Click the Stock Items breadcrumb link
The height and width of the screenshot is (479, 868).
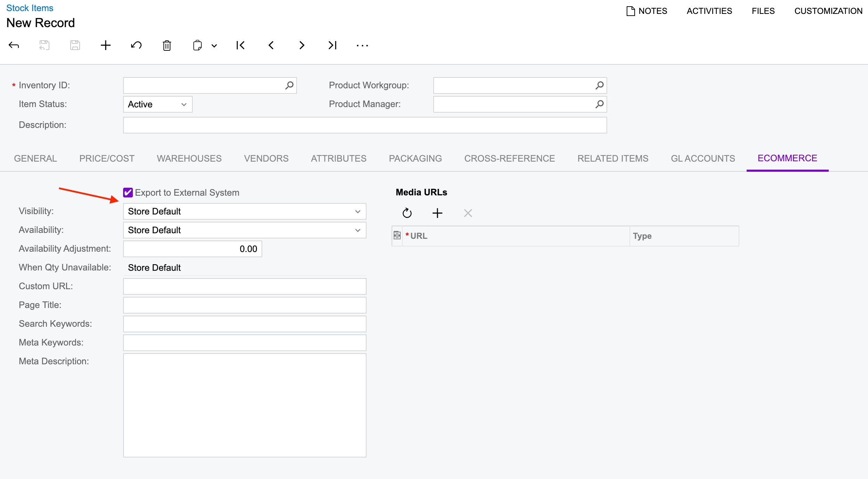(x=30, y=8)
